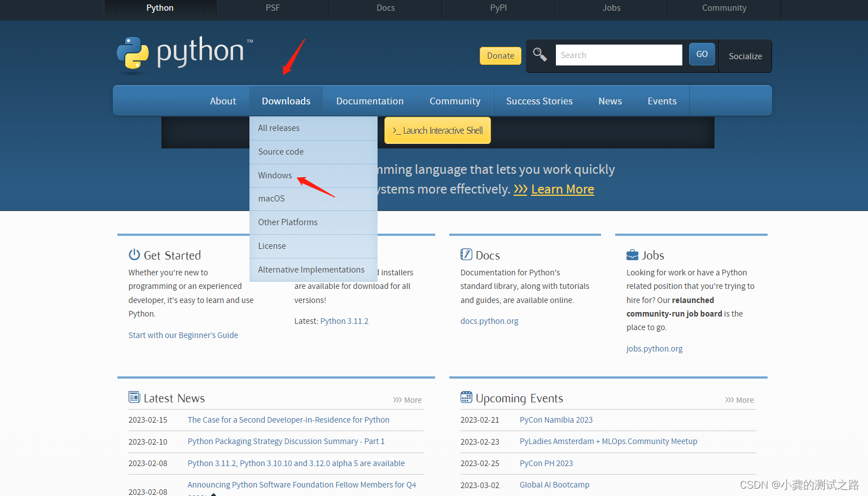
Task: Open the Success Stories menu
Action: (539, 101)
